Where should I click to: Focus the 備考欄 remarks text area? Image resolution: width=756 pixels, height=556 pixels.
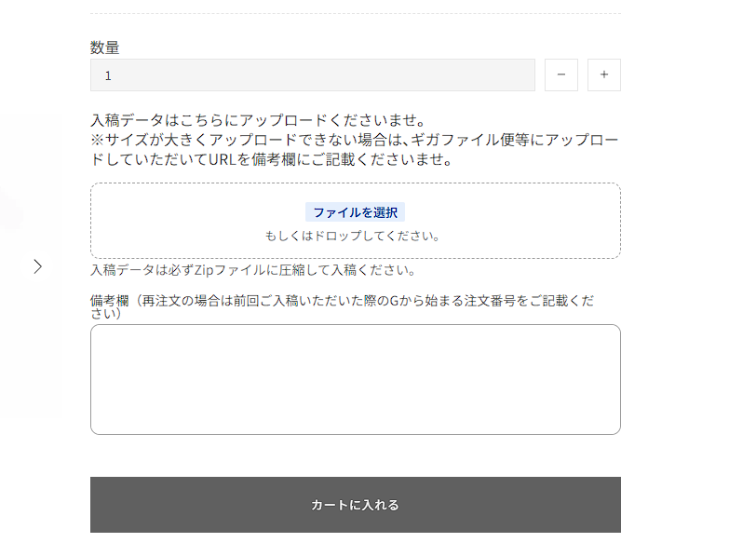coord(355,379)
